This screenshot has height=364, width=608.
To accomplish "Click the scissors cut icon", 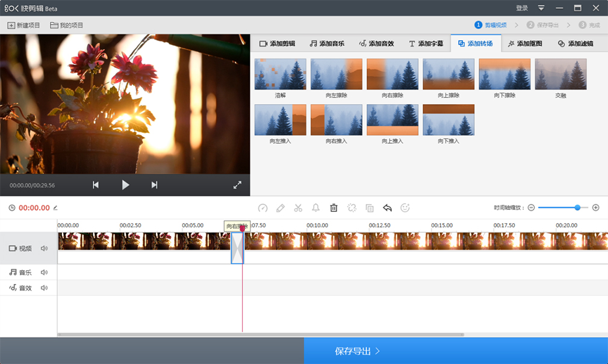I will click(298, 208).
